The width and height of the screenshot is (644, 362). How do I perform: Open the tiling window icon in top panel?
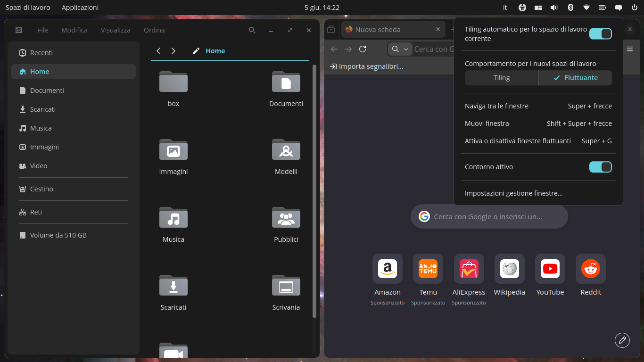tap(538, 8)
